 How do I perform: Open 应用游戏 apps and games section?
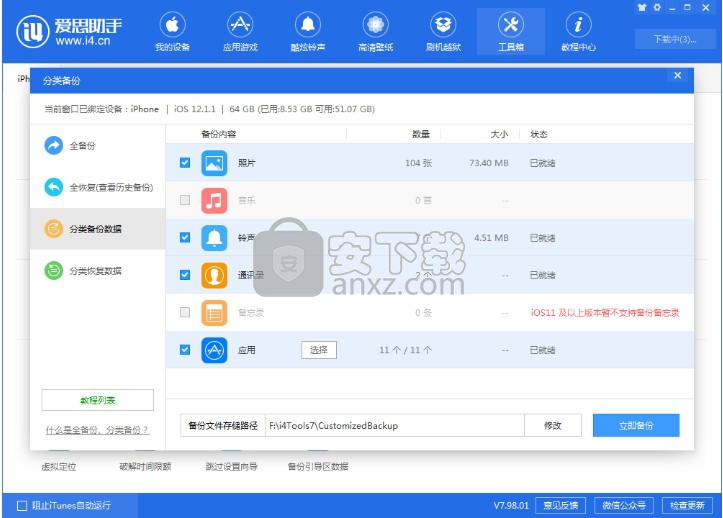tap(240, 25)
